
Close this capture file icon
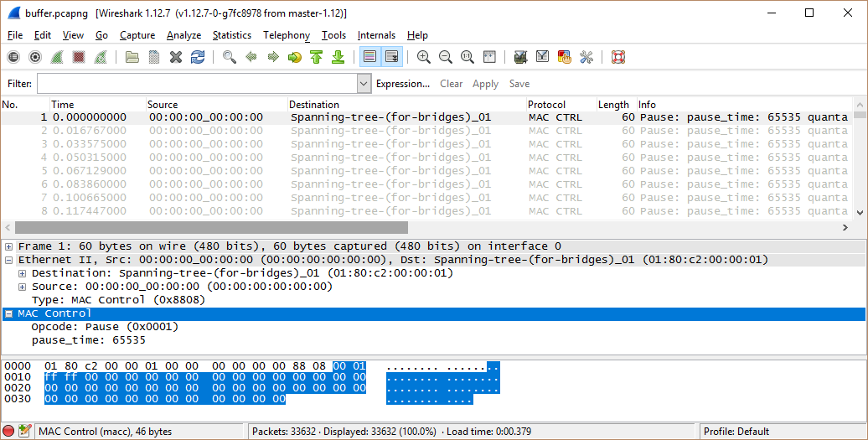pyautogui.click(x=176, y=57)
